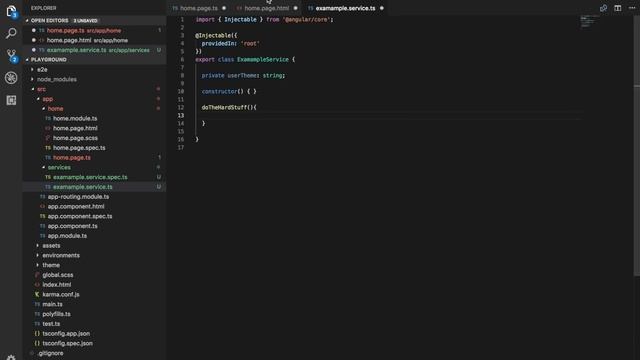This screenshot has height=360, width=640.
Task: Open tsconfig.app.json file
Action: click(x=66, y=334)
